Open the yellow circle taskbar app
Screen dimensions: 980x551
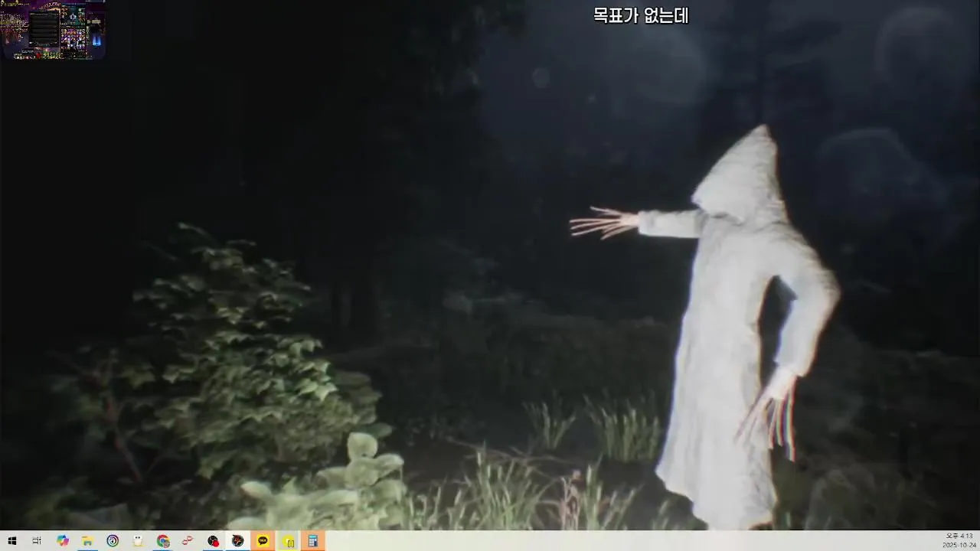[288, 541]
